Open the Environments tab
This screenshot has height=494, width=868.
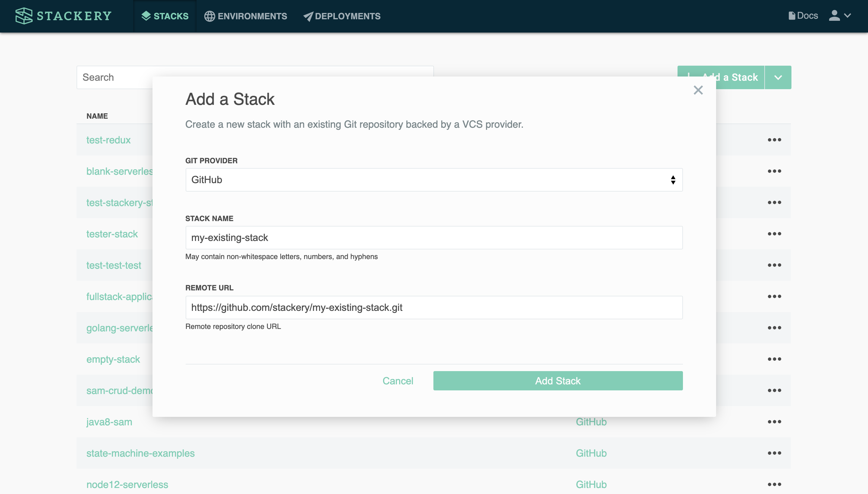click(245, 16)
